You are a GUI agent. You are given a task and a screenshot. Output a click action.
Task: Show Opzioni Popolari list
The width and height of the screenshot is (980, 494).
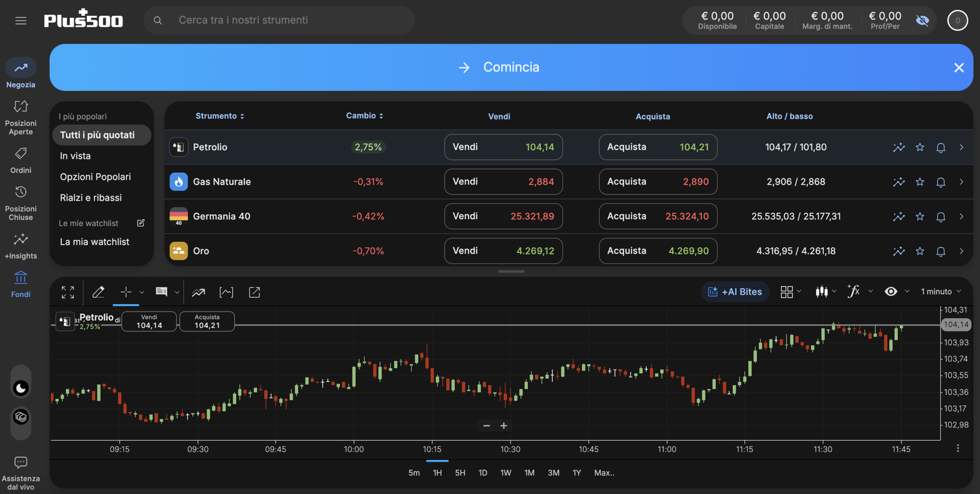click(x=96, y=177)
